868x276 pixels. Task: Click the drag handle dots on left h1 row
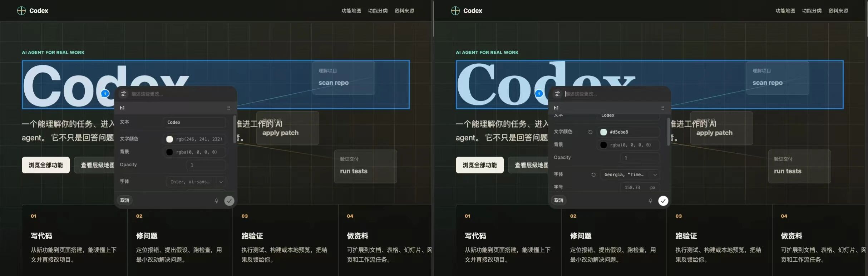click(228, 108)
